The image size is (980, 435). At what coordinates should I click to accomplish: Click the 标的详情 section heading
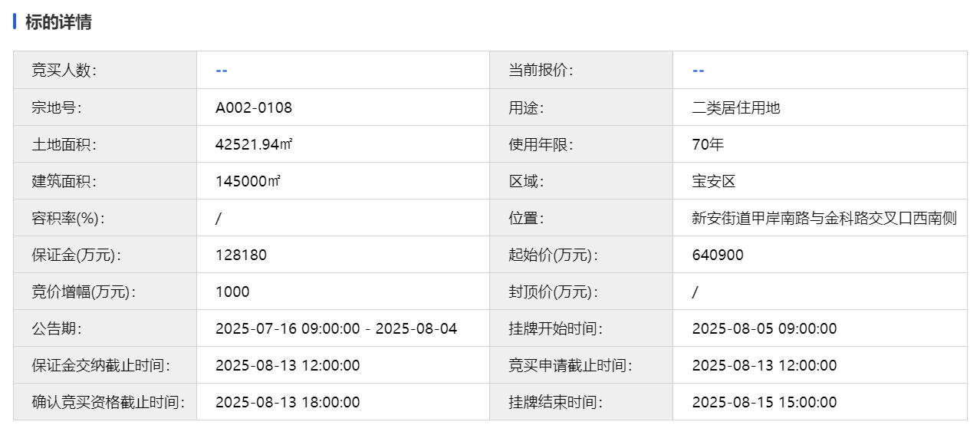point(58,22)
